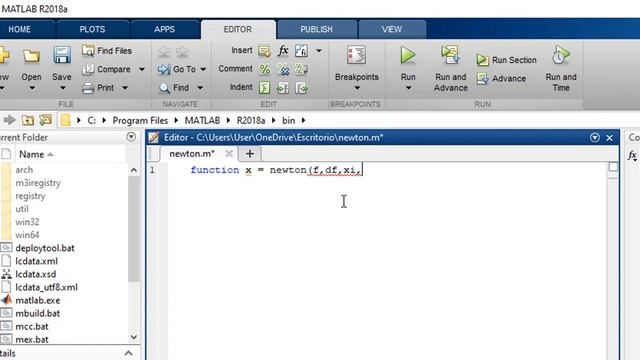This screenshot has height=360, width=640.
Task: Click the Run and Advance icon
Action: coord(450,55)
